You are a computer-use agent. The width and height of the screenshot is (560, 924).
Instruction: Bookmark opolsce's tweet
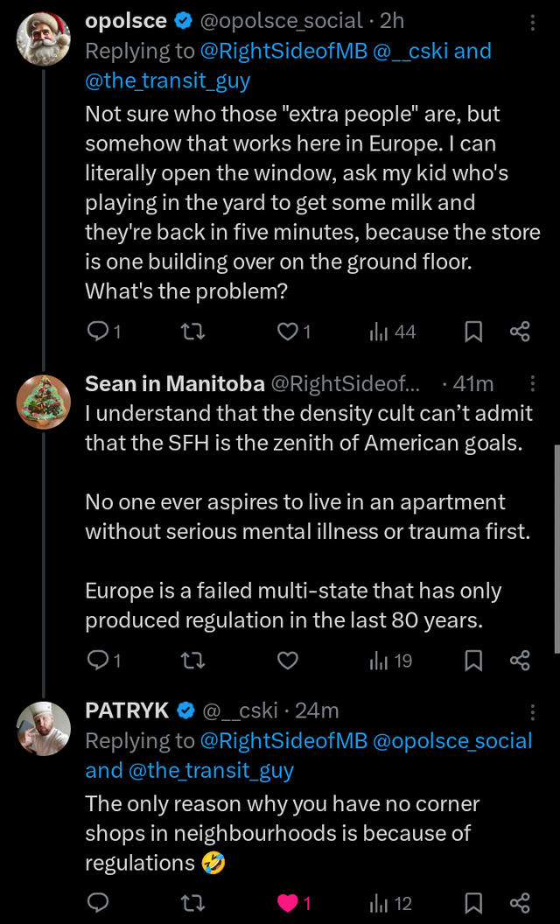point(473,332)
